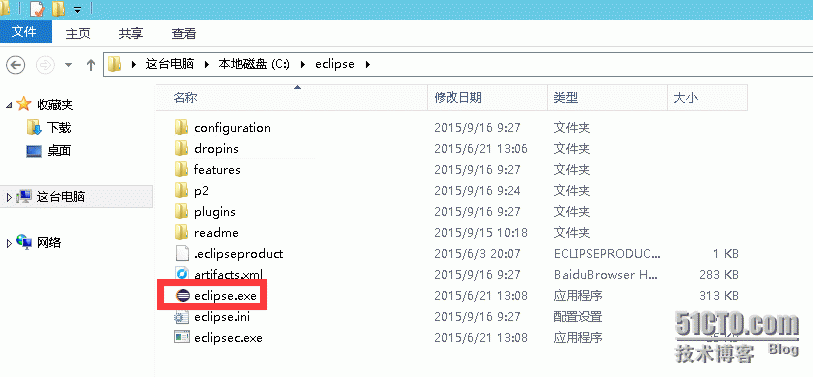Open the quick access toolbar customize dropdown

point(78,9)
